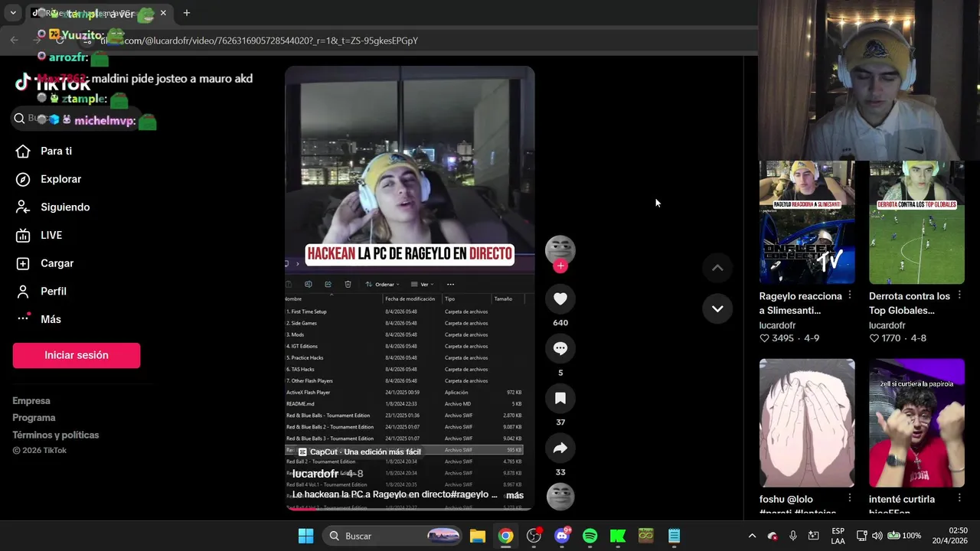Viewport: 980px width, 551px height.
Task: Share the video with the arrow icon
Action: [x=560, y=448]
